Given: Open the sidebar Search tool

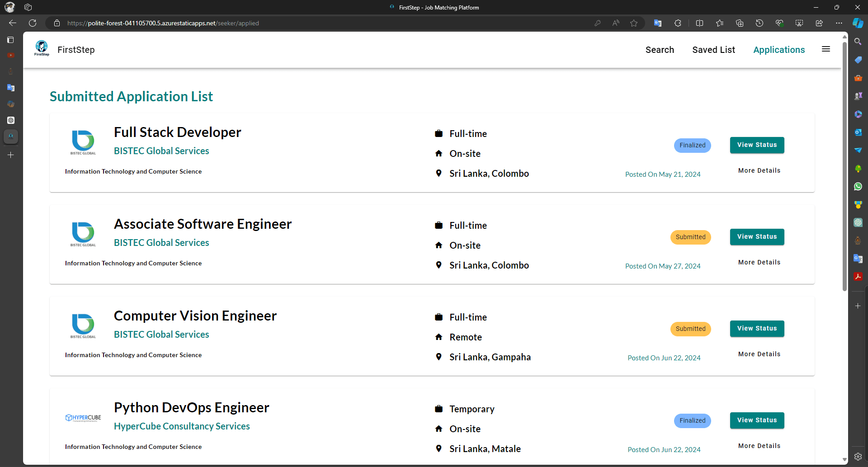Looking at the screenshot, I should [x=859, y=41].
